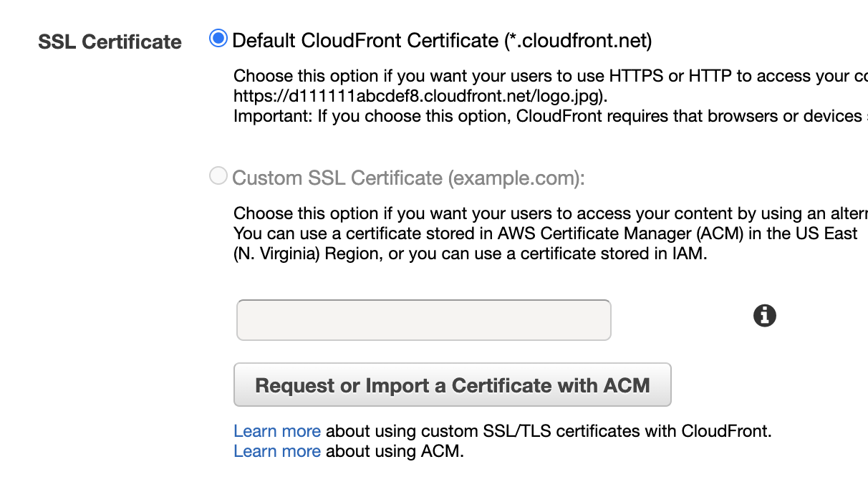Click the text 'about using ACM.'
868x497 pixels.
click(395, 451)
